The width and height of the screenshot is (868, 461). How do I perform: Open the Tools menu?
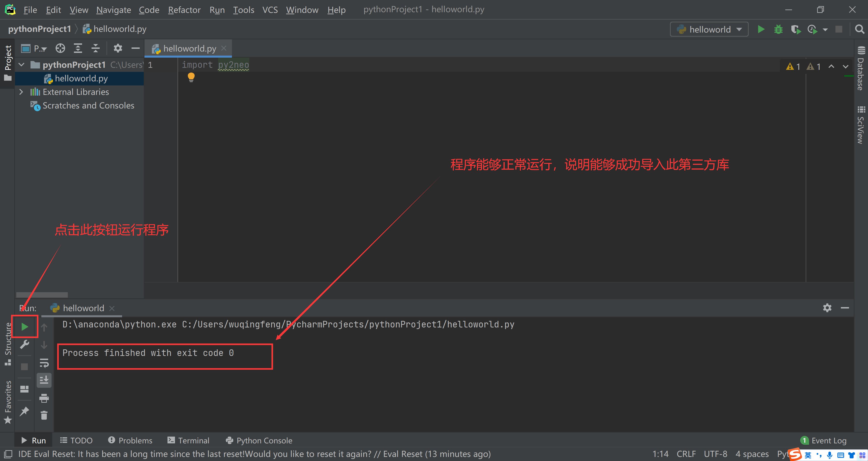pos(243,10)
